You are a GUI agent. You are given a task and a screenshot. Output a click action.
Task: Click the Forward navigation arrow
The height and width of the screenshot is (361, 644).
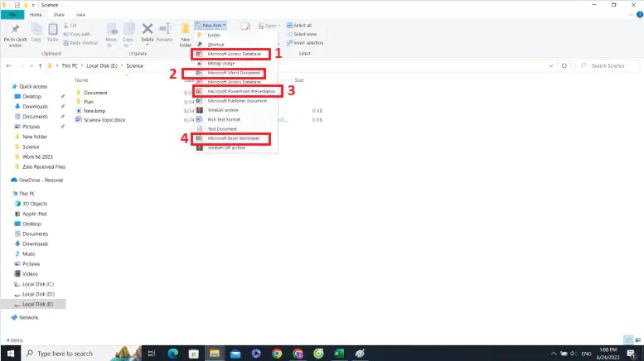point(22,65)
